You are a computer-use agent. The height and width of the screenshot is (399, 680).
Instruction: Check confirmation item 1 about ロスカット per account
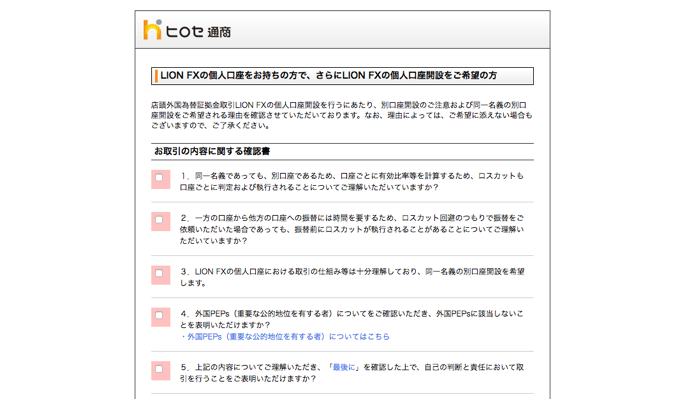click(x=159, y=177)
